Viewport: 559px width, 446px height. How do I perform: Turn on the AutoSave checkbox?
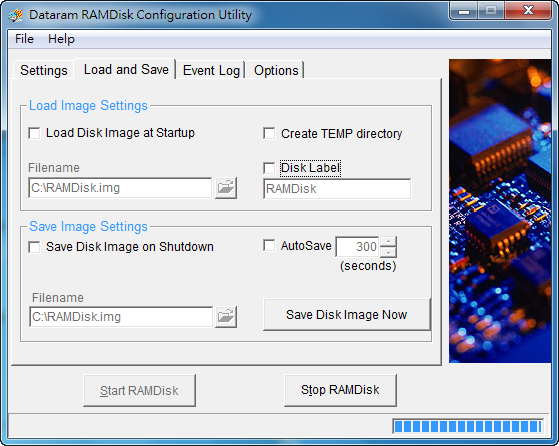[x=269, y=245]
